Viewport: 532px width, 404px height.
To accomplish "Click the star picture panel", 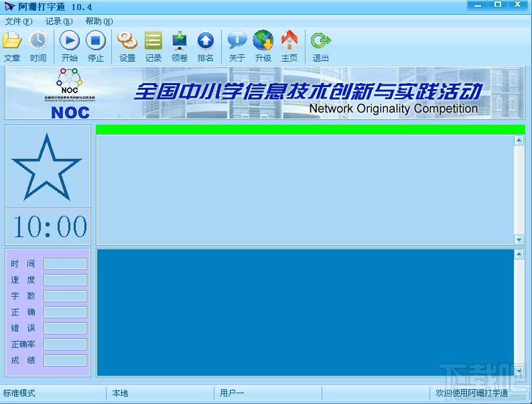I will [x=48, y=167].
